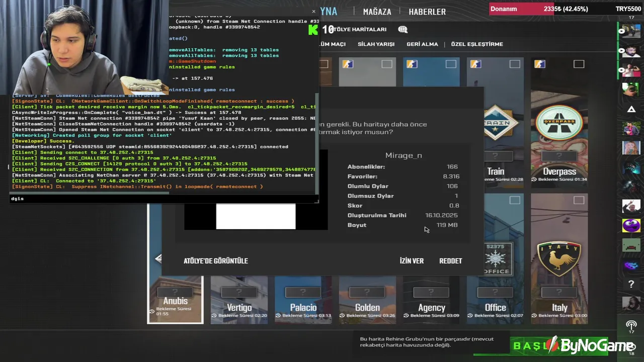Click Bekleme Süresi 03:00 under Italy

coord(559,316)
